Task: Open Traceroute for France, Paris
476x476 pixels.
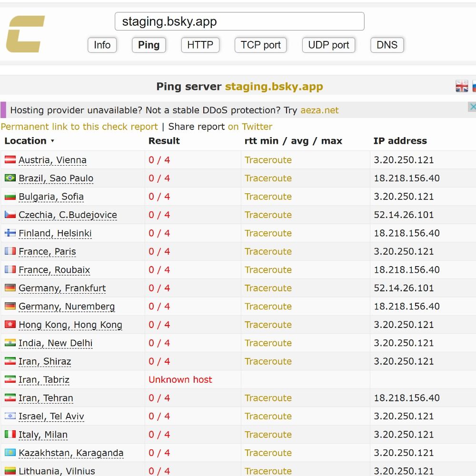Action: tap(268, 251)
